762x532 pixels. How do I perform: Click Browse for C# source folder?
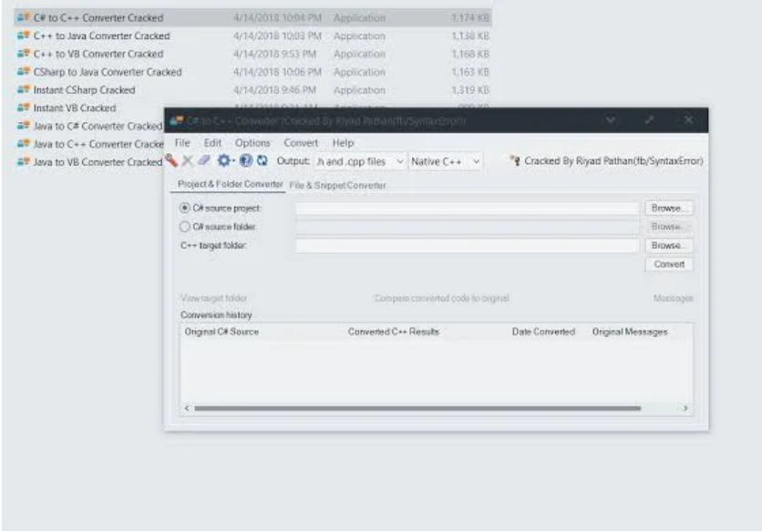click(669, 227)
